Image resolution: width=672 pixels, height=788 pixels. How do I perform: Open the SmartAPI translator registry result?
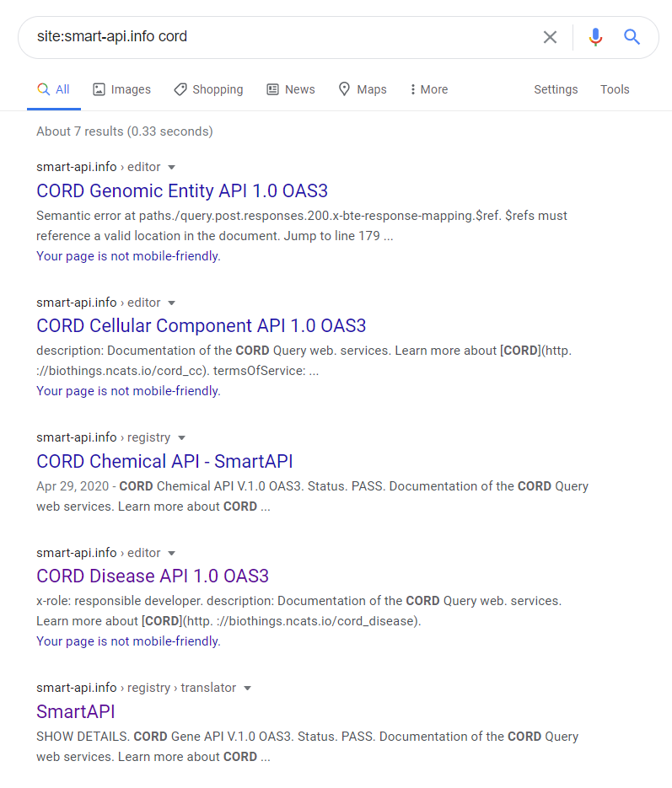[75, 711]
